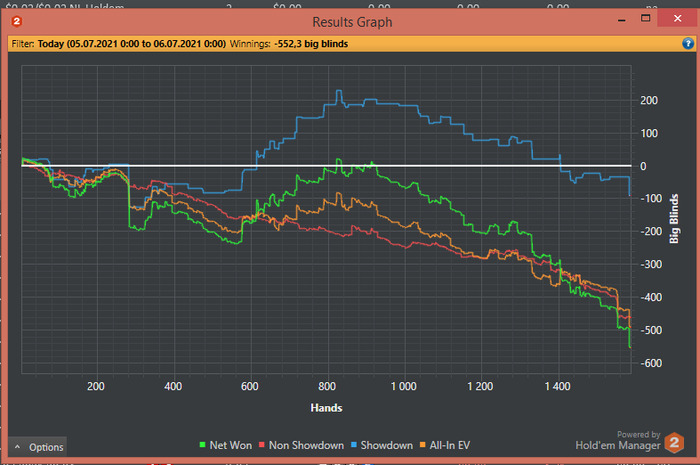The image size is (700, 465).
Task: Click the Showdown legend label
Action: pyautogui.click(x=387, y=445)
